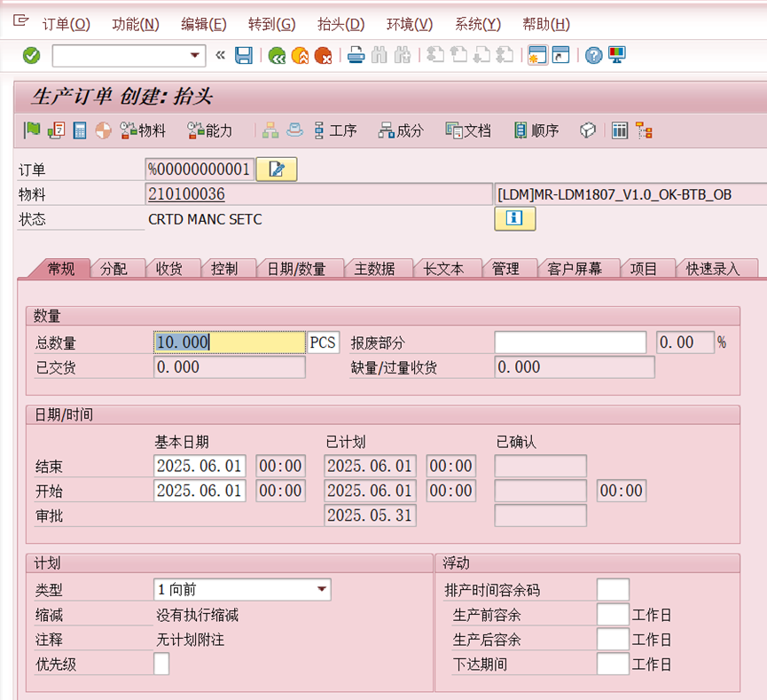Click the red Cancel icon
The width and height of the screenshot is (767, 700).
point(323,55)
